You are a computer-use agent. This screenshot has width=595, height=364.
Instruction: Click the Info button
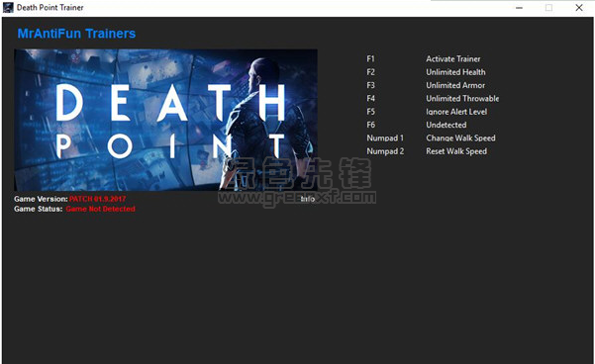point(307,199)
